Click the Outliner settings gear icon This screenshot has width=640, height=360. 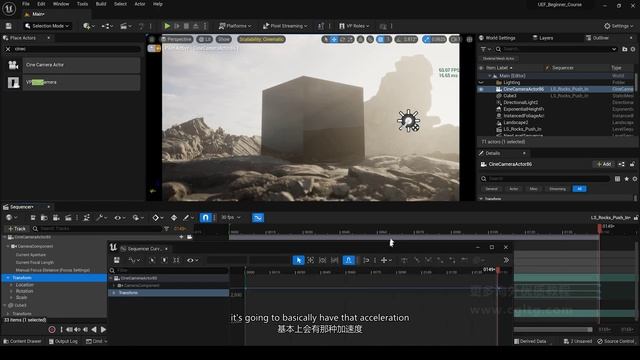coord(633,49)
